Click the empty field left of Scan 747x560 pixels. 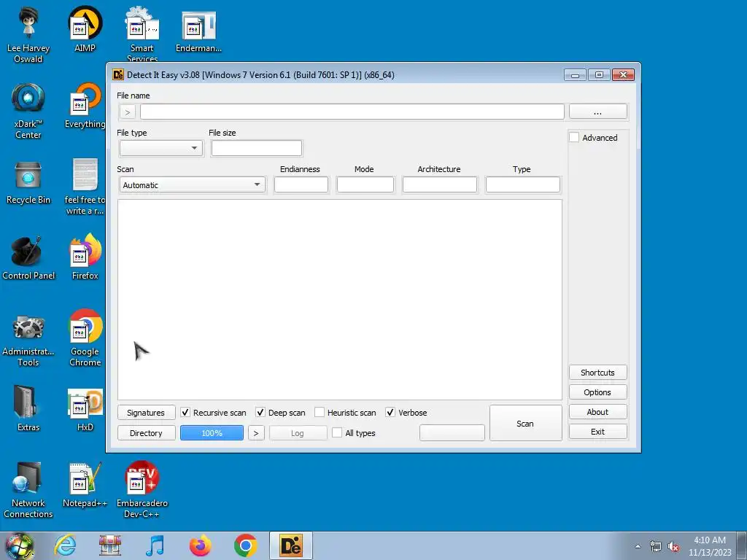pos(452,433)
